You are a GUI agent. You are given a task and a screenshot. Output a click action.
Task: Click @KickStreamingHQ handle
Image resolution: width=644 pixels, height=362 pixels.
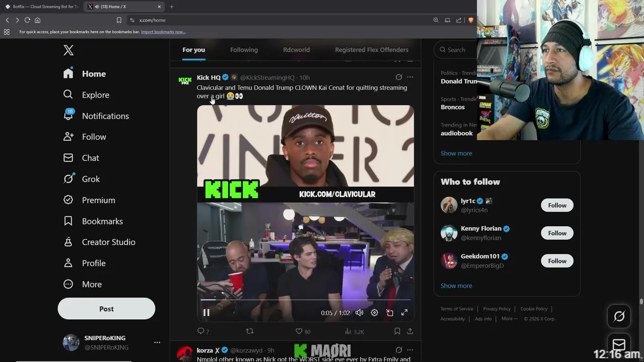click(267, 77)
